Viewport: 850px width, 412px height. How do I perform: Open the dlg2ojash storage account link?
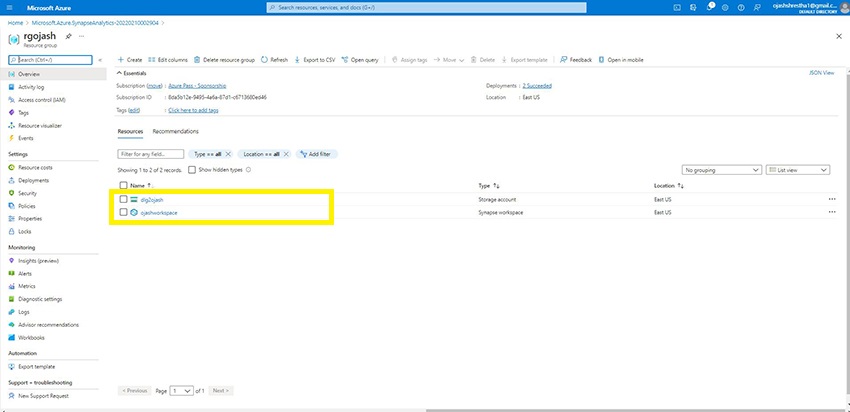tap(152, 199)
